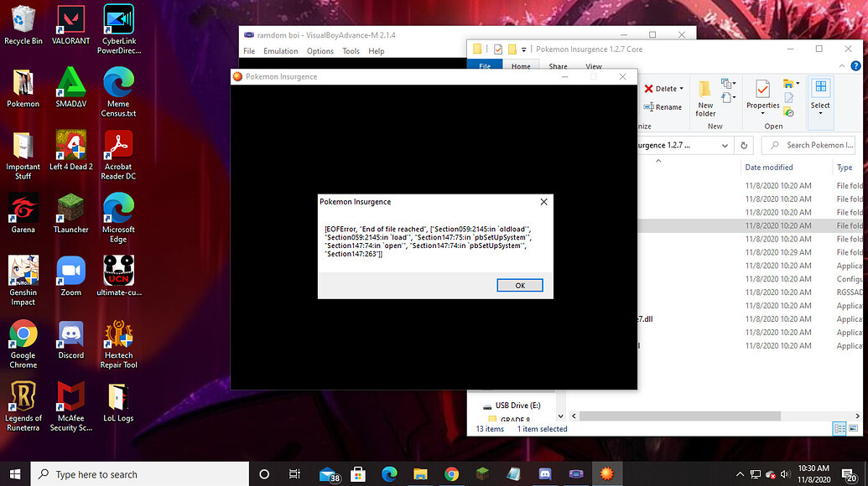Viewport: 868px width, 486px height.
Task: Switch to details view layout icon
Action: pyautogui.click(x=839, y=428)
